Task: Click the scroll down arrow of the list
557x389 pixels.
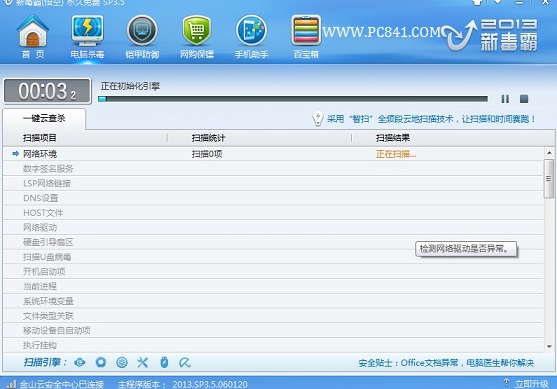Action: (x=549, y=346)
